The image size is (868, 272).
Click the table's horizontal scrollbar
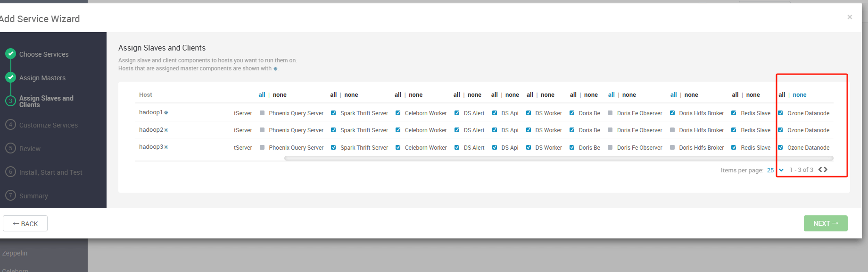coord(558,158)
